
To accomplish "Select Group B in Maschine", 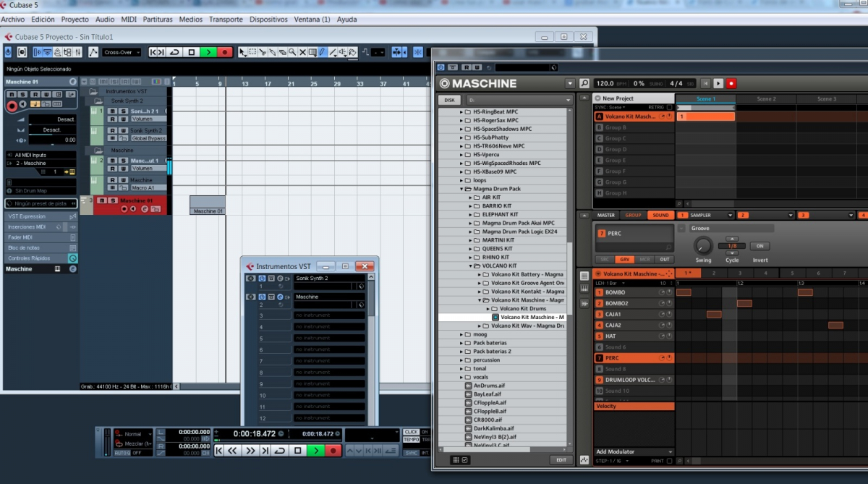I will [x=634, y=127].
